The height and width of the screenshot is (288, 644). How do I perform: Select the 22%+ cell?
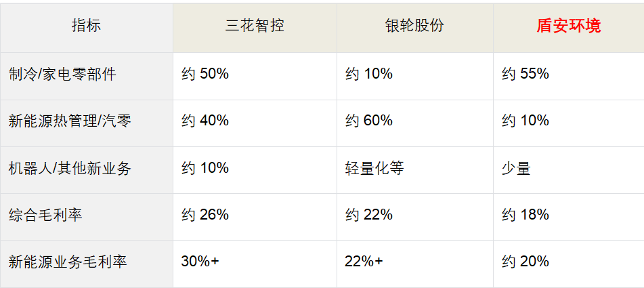point(364,262)
